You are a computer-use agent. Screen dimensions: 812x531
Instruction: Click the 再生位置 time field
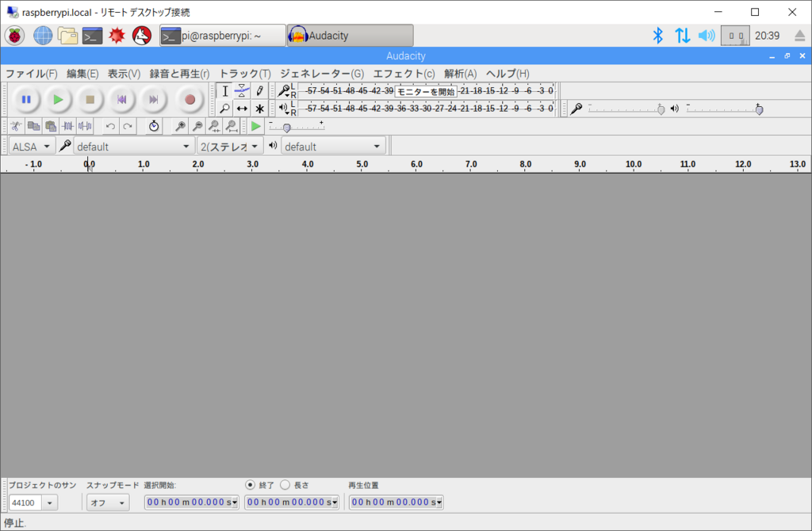pyautogui.click(x=396, y=502)
